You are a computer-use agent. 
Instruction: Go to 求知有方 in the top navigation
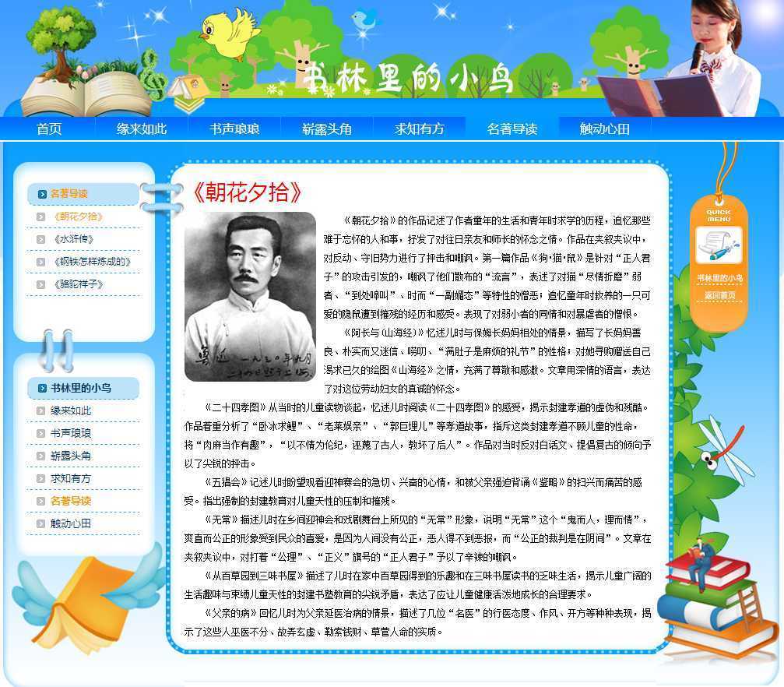click(x=419, y=129)
